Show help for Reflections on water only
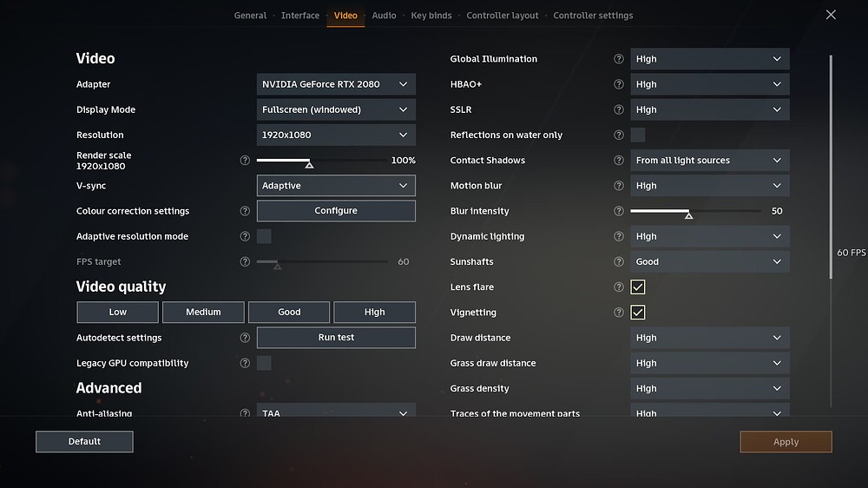Viewport: 868px width, 488px height. pyautogui.click(x=619, y=135)
